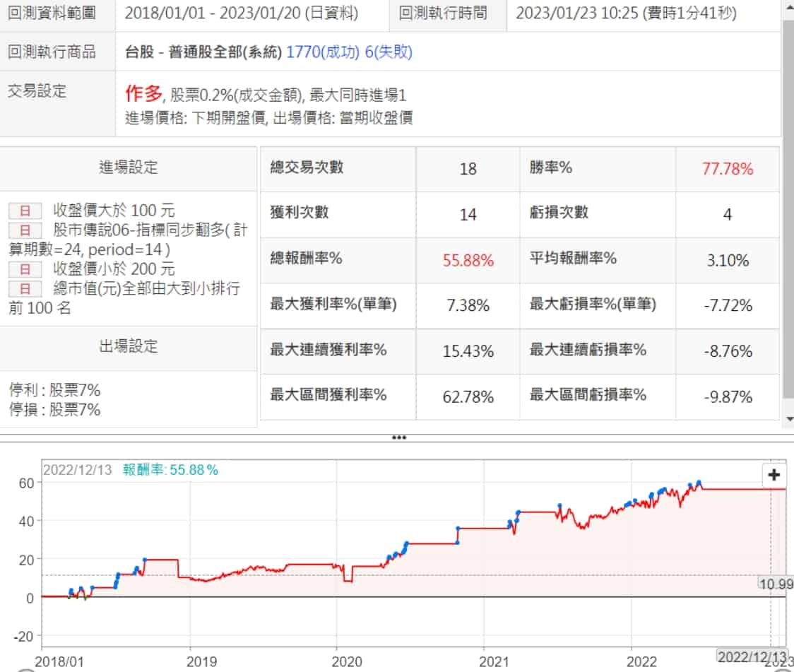Click the 最大區間虧損率 value -9.87%

click(x=728, y=396)
